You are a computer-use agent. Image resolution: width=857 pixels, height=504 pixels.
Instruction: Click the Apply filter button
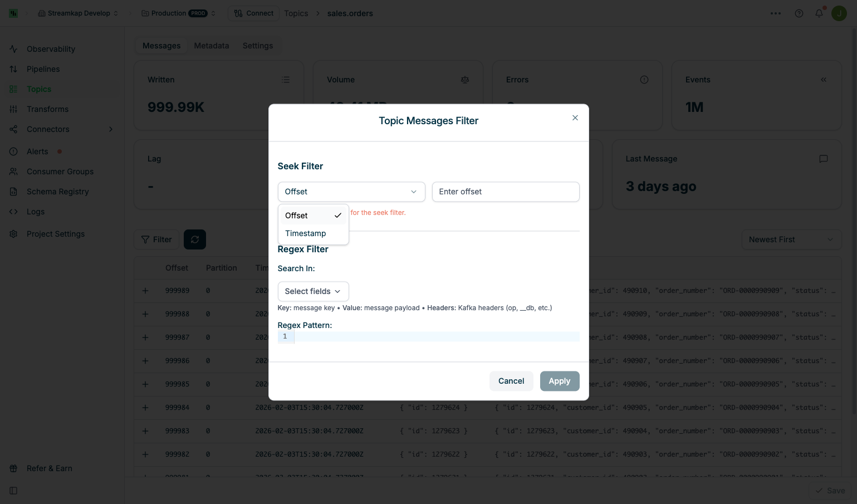(x=560, y=381)
